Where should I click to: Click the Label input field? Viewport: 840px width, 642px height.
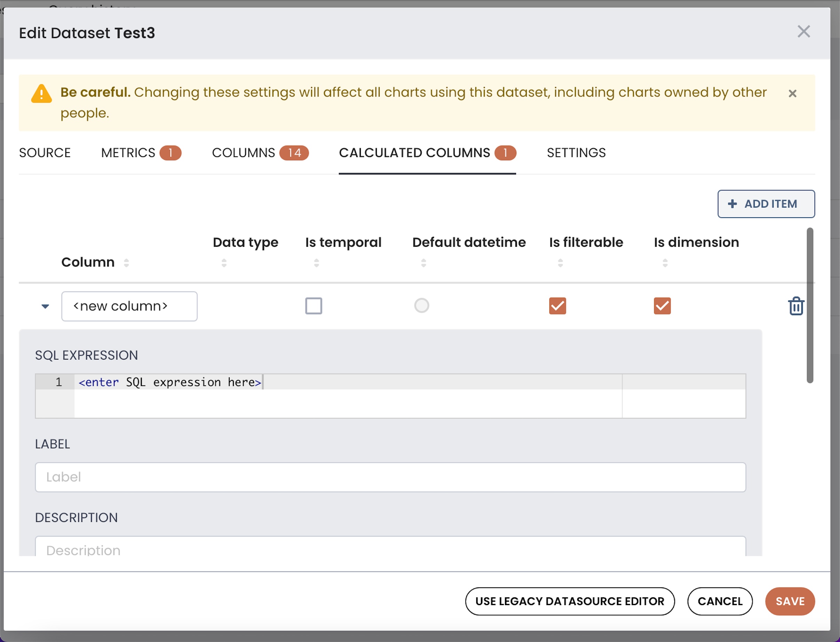pyautogui.click(x=390, y=477)
